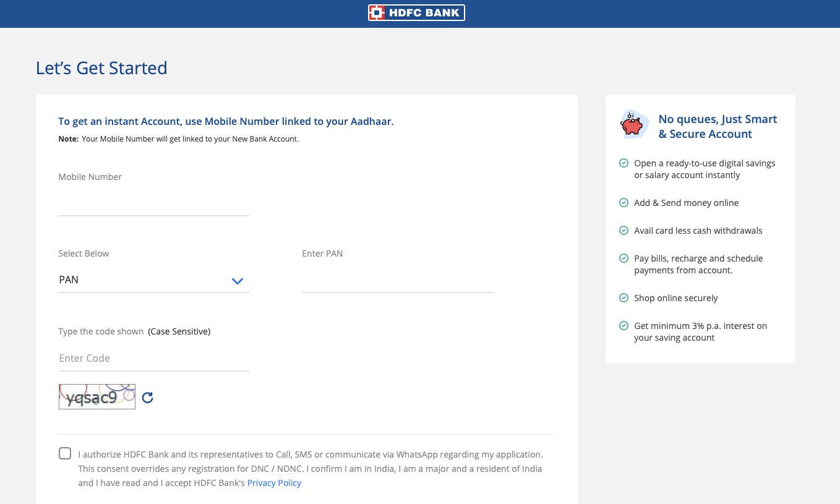Click "To get an instant Account" heading text
This screenshot has height=504, width=840.
[226, 121]
